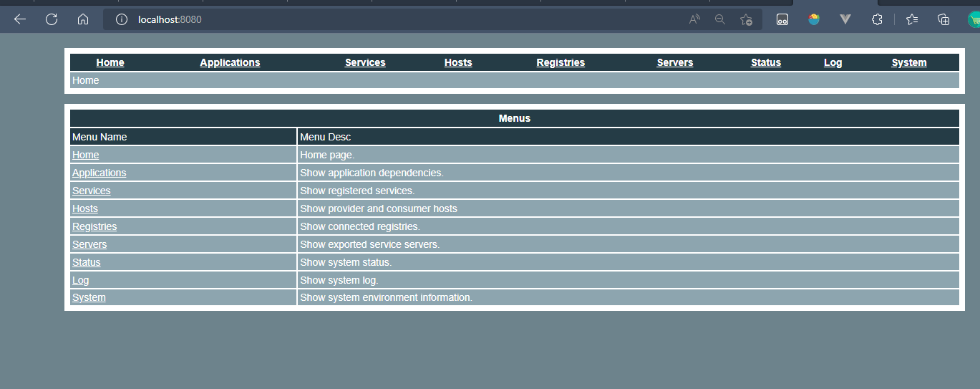Click the 'Menu Name' column header
This screenshot has height=389, width=980.
(100, 137)
